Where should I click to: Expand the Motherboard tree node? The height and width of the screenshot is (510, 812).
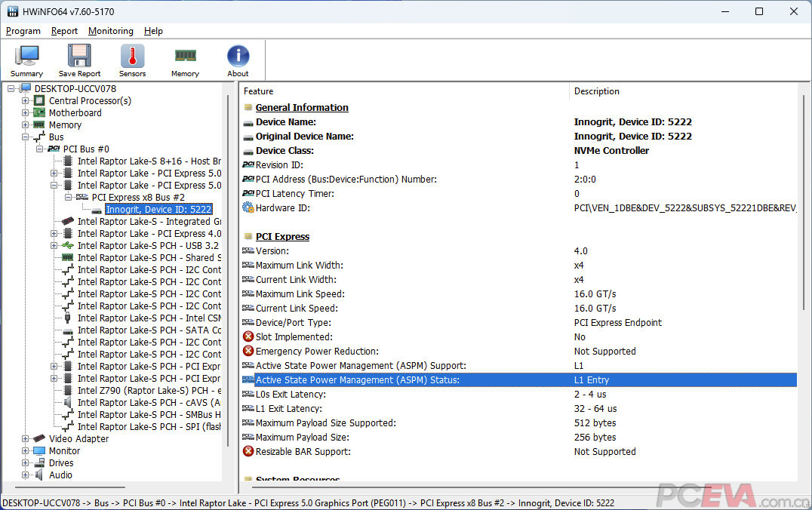coord(26,113)
